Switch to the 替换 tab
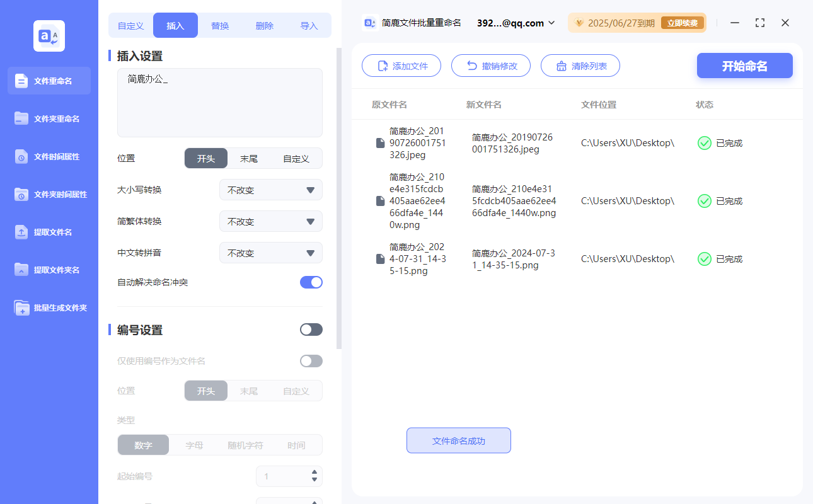The height and width of the screenshot is (504, 813). click(220, 25)
